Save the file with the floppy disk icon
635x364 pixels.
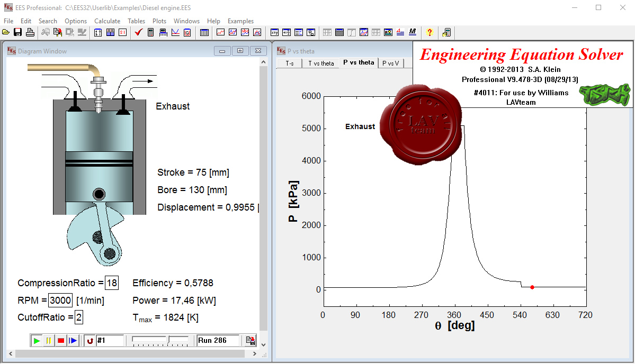coord(18,32)
